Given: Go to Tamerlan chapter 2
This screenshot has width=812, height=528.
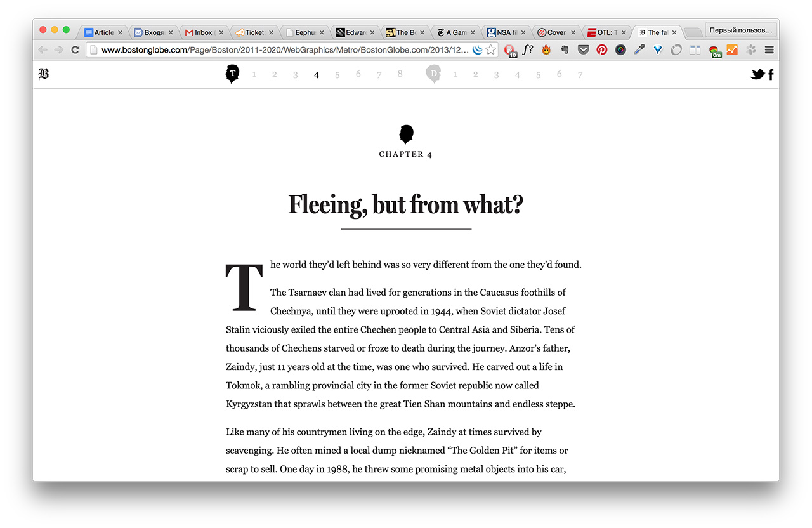Looking at the screenshot, I should pos(275,74).
